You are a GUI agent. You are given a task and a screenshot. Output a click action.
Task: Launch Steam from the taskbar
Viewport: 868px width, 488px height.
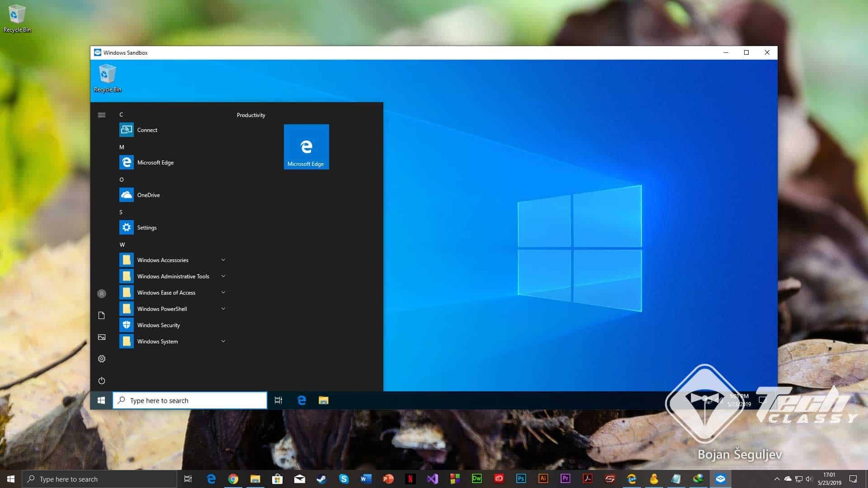tap(321, 479)
